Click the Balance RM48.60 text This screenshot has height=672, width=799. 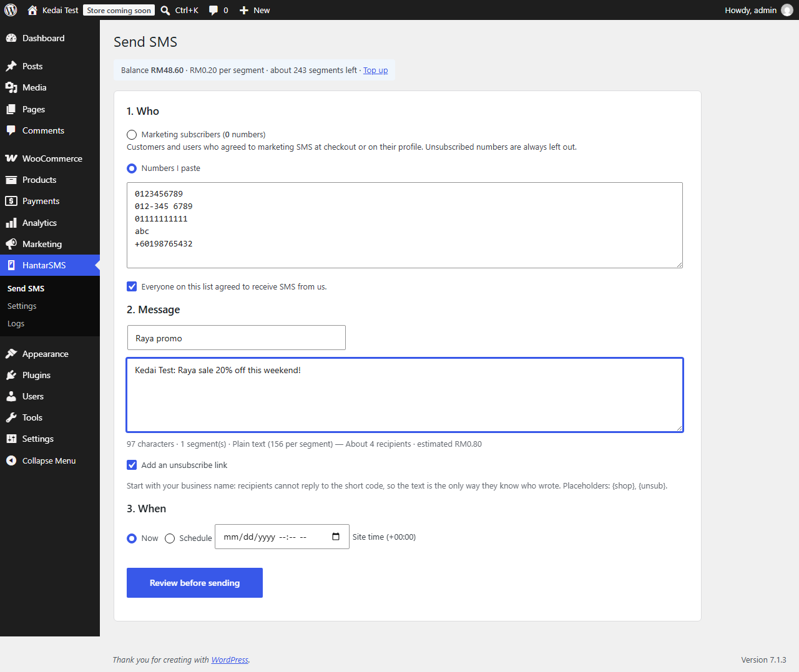point(152,70)
